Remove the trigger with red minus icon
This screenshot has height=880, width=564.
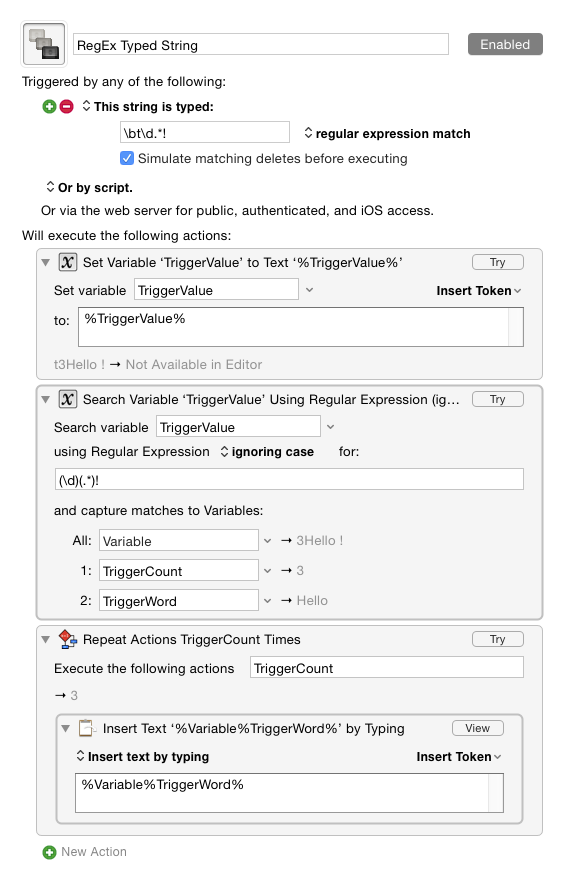tap(67, 106)
